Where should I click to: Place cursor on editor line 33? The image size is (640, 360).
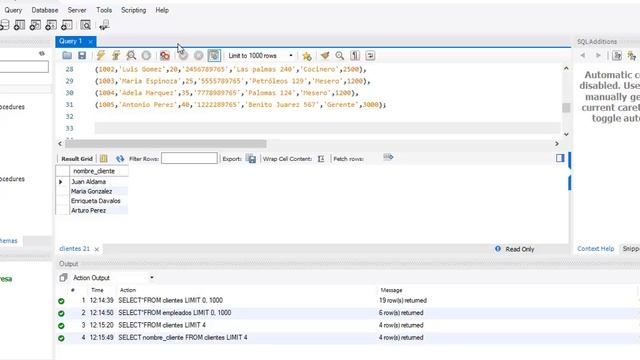(x=327, y=128)
